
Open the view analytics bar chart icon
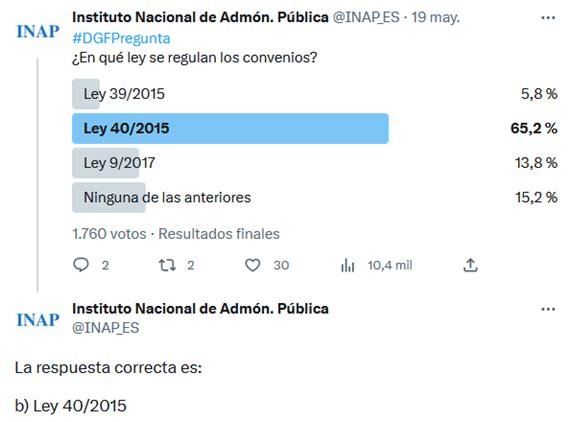tap(347, 265)
